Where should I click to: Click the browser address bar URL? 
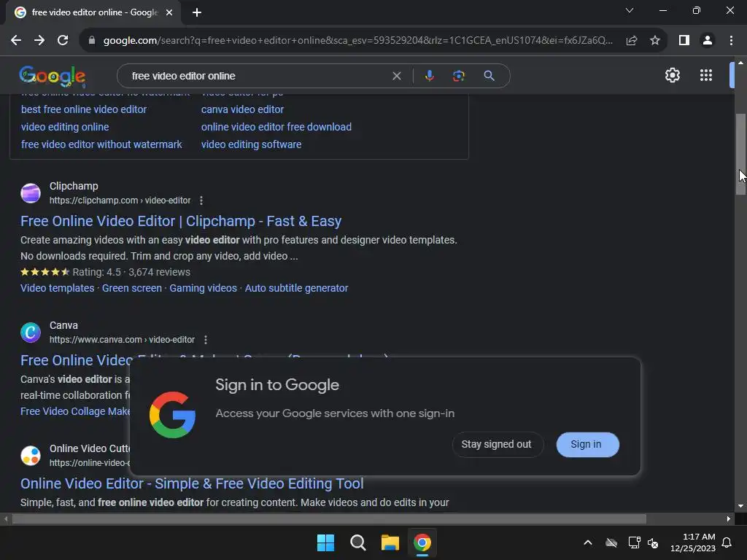coord(357,41)
